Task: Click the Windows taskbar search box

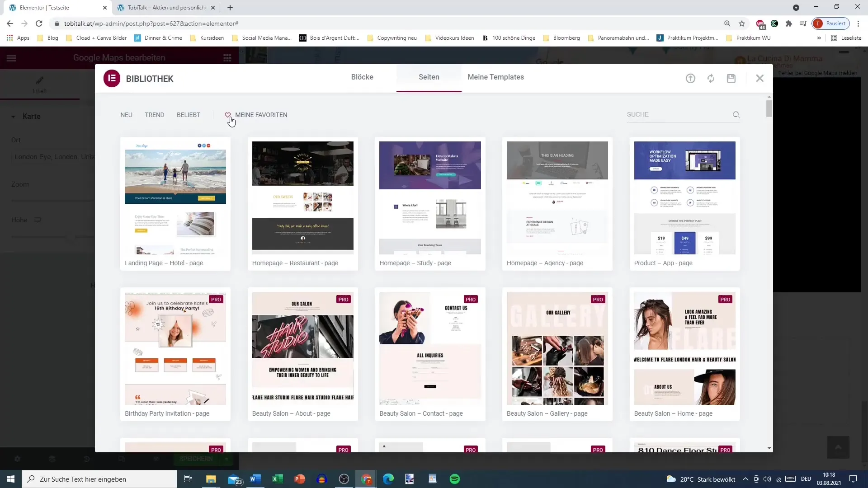Action: (x=99, y=479)
